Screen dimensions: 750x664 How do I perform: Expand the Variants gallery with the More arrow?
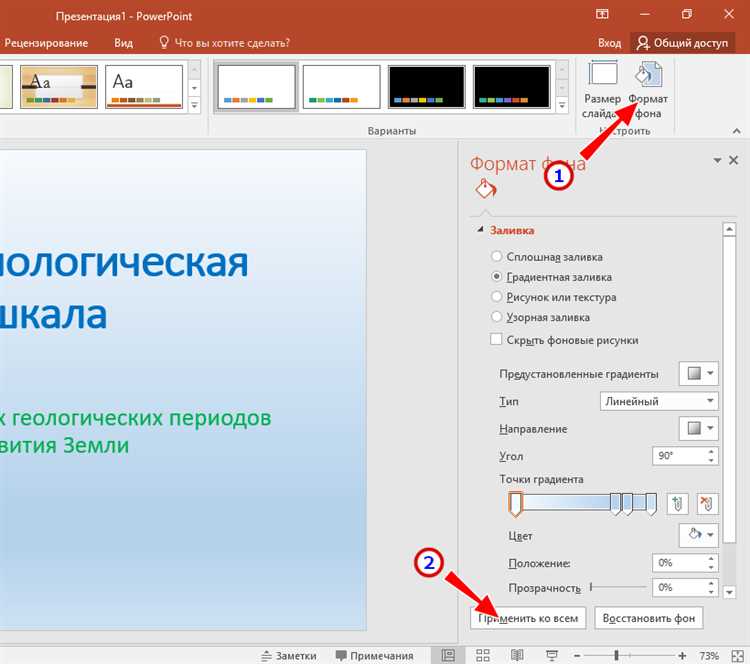pos(562,105)
